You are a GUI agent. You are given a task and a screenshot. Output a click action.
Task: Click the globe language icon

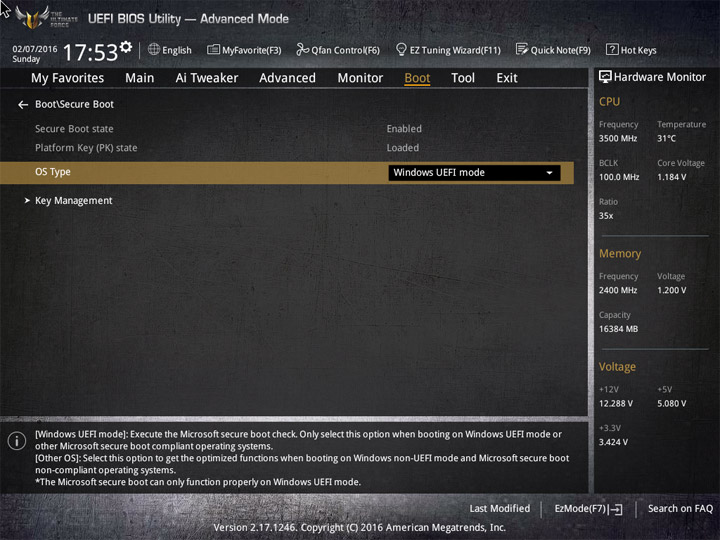(154, 49)
